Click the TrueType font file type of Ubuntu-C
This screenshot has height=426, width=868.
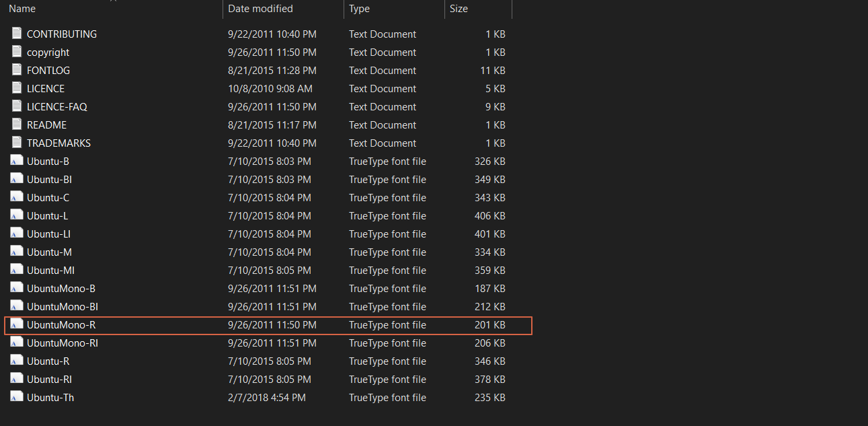[387, 197]
